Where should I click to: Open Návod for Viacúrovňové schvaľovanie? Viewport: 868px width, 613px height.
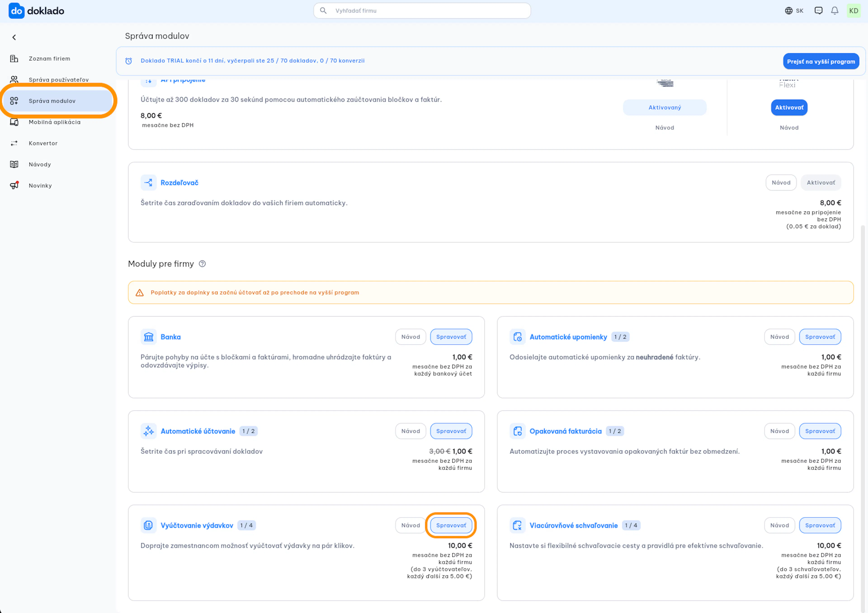coord(780,525)
